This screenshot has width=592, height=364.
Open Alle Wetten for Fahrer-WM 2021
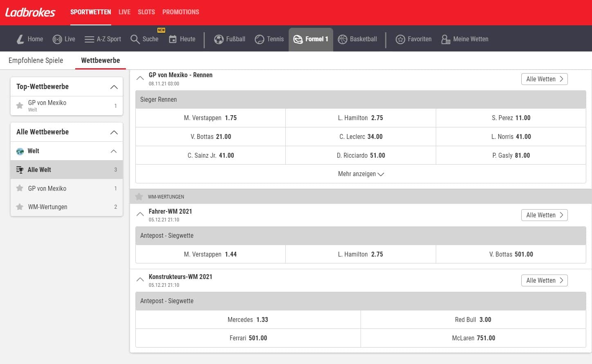click(x=544, y=215)
